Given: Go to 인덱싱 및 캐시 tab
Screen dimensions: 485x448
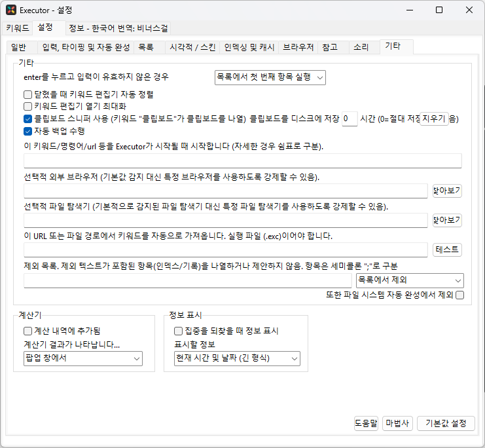Looking at the screenshot, I should [x=249, y=47].
